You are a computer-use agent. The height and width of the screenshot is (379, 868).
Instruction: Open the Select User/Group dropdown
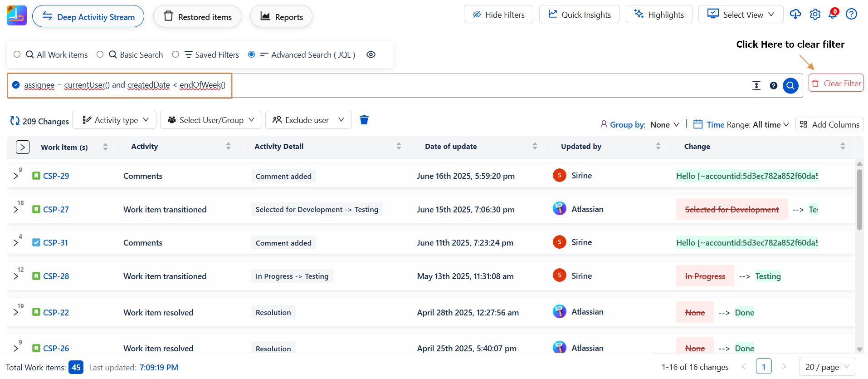tap(211, 120)
